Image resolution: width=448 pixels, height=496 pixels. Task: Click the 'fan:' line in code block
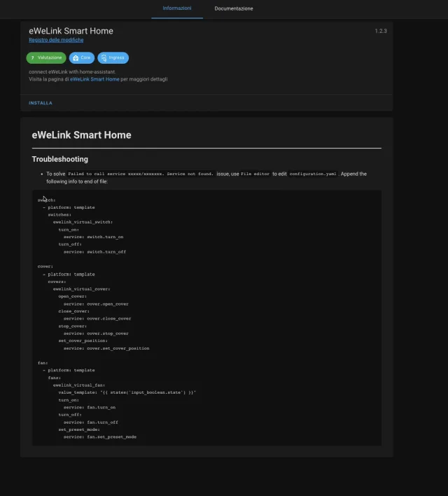coord(43,363)
